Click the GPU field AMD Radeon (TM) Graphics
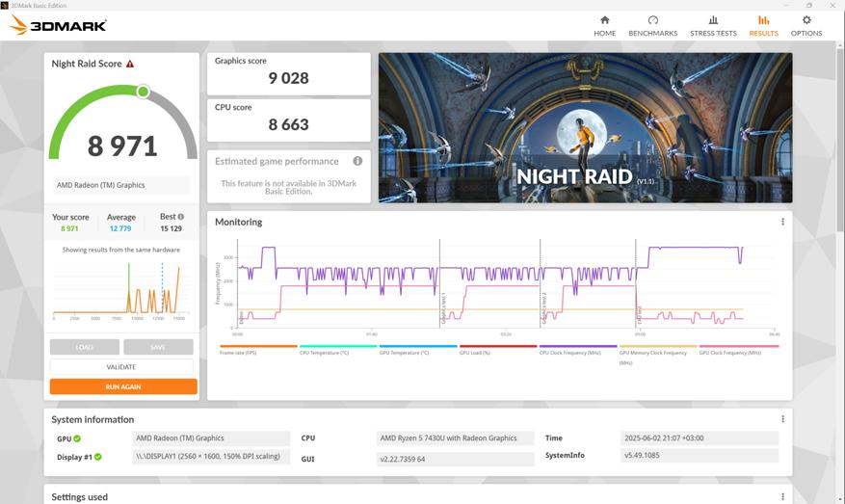The image size is (845, 504). [211, 438]
